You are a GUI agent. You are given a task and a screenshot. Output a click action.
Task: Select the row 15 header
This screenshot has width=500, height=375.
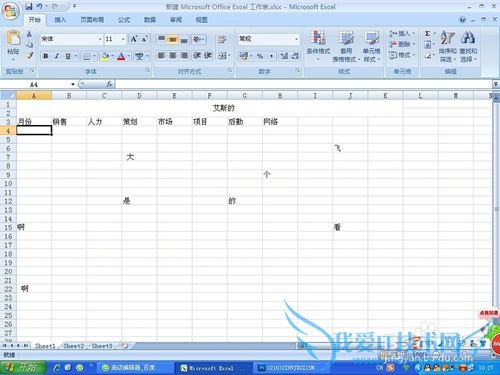click(8, 227)
